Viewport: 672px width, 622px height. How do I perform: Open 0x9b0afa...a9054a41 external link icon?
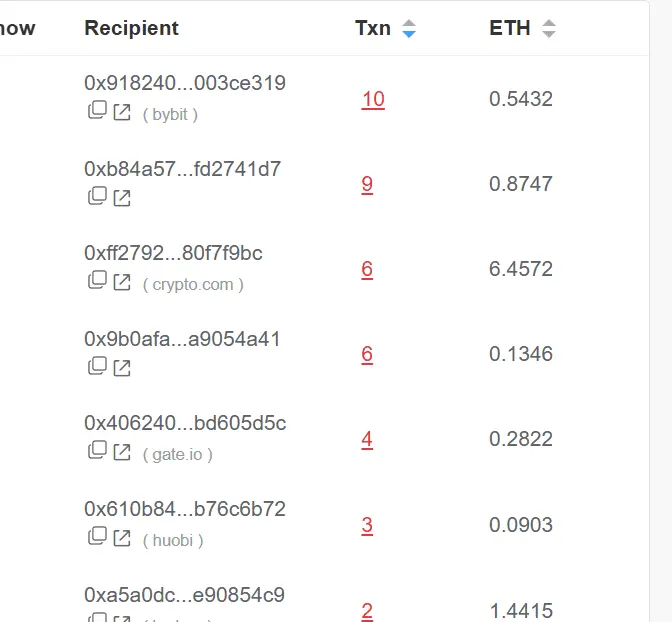122,368
